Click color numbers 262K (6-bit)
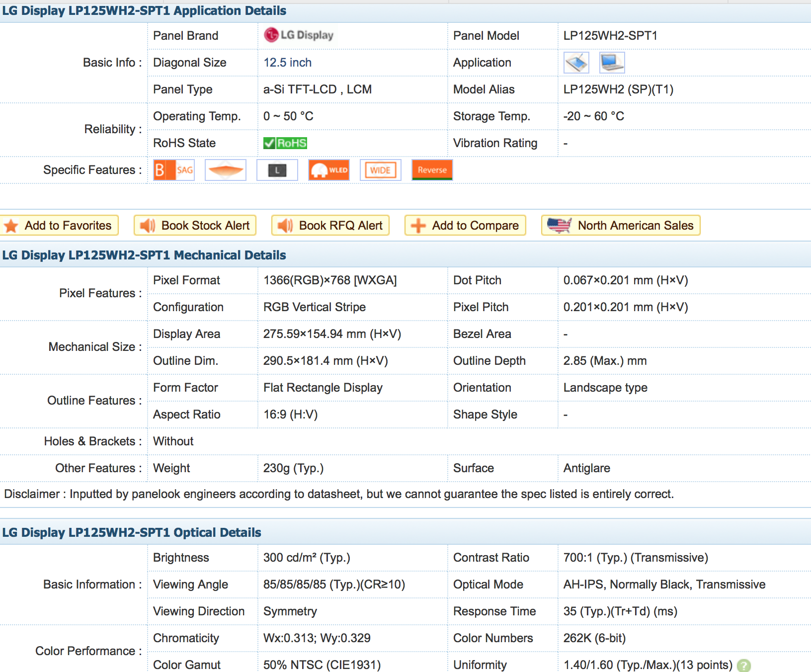This screenshot has width=811, height=672. pos(594,638)
